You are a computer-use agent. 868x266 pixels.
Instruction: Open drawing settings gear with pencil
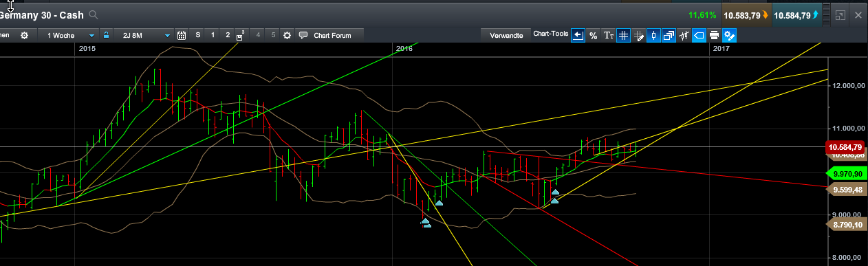click(729, 35)
